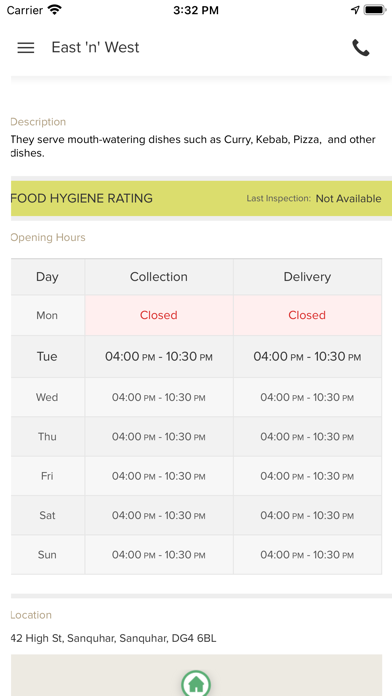
Task: Tap the Food Hygiene Rating banner label
Action: [82, 198]
